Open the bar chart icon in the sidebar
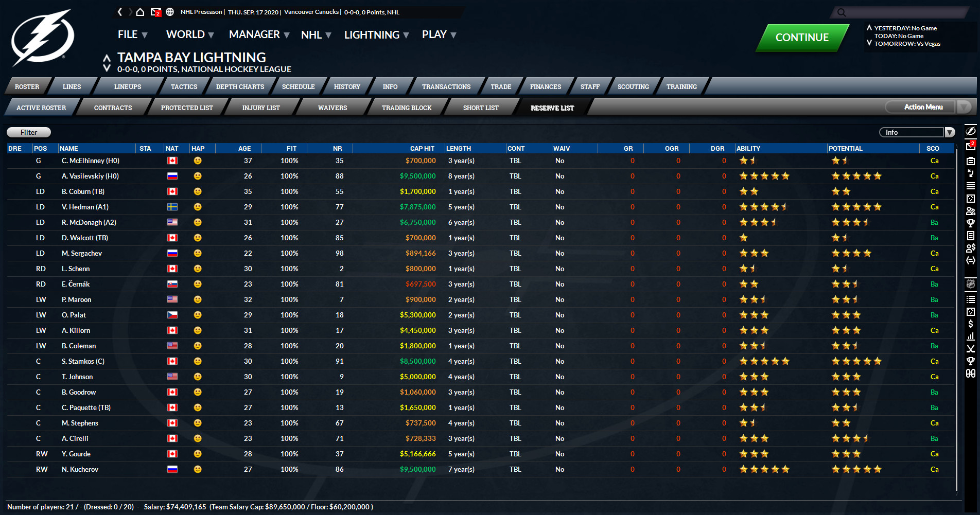 pos(970,336)
